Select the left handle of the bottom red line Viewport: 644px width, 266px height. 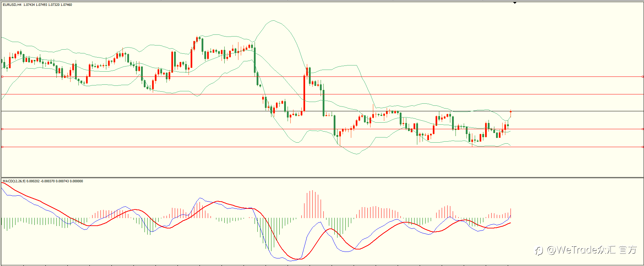tap(2, 147)
